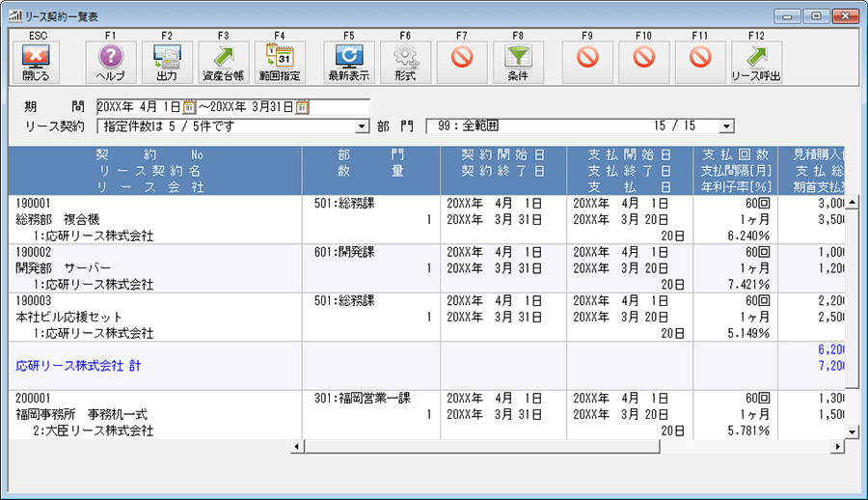Select 総務部 複合機 lease name
868x500 pixels.
point(58,219)
